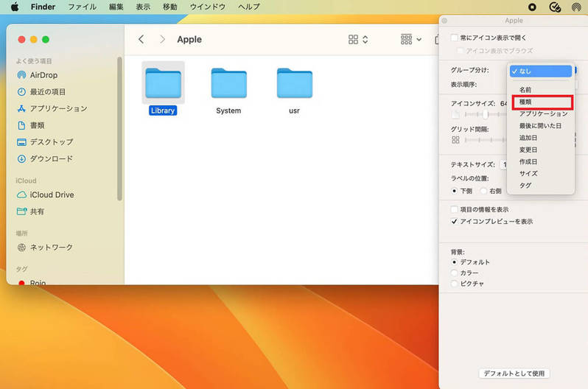Click the cloud icon beside iCloud Drive
This screenshot has width=588, height=389.
(x=22, y=194)
